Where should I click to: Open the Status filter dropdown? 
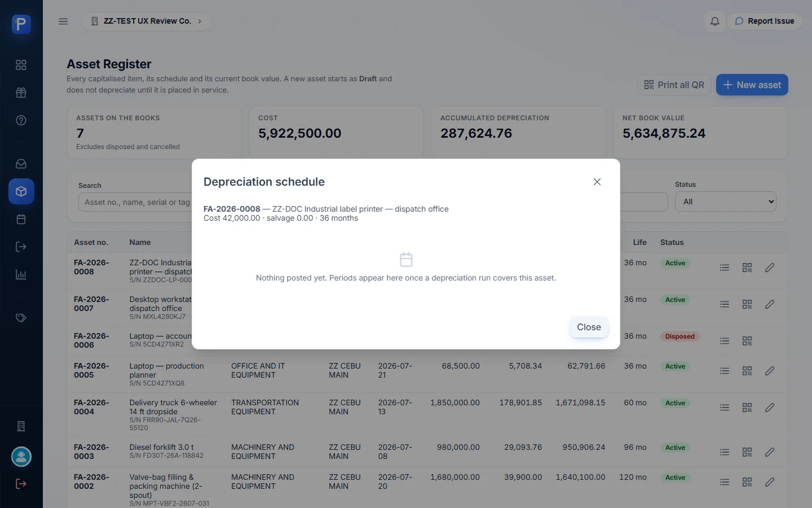[726, 202]
